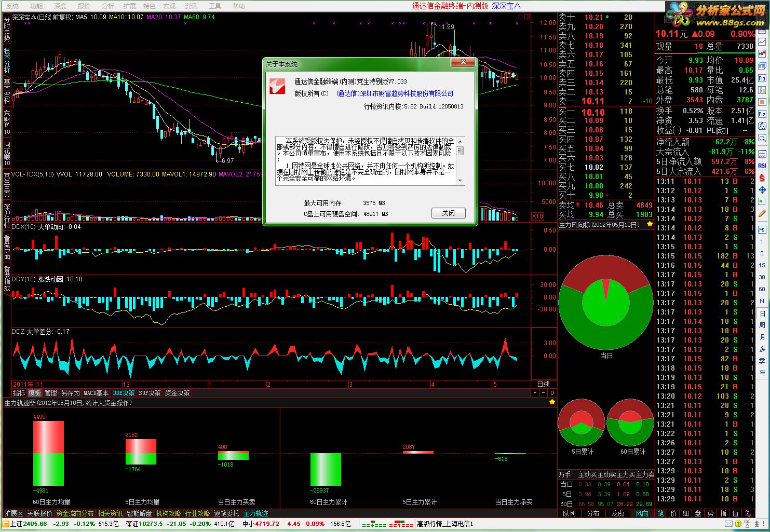This screenshot has height=532, width=770.
Task: Open the 基本资料 left sidebar tab
Action: (7, 91)
